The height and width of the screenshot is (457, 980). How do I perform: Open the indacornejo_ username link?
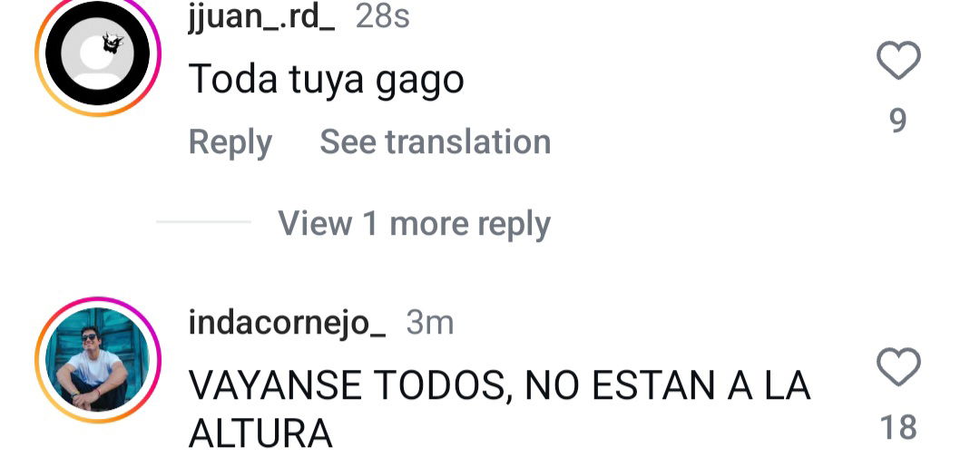pos(287,324)
